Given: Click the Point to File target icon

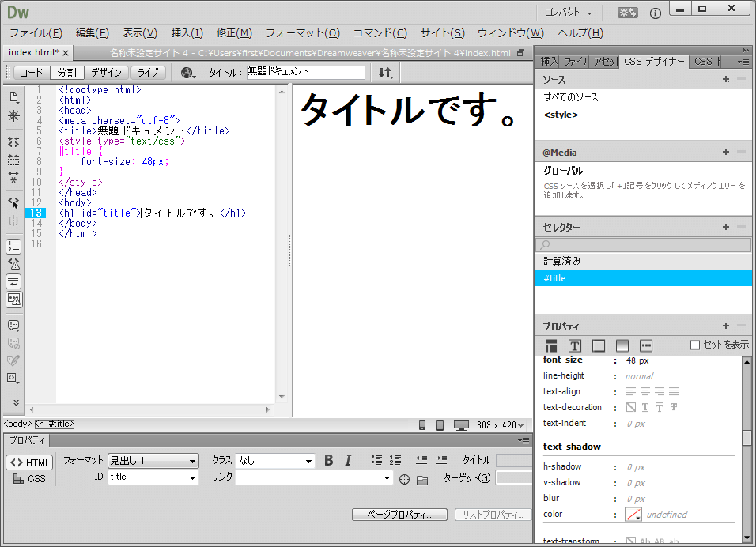Looking at the screenshot, I should pyautogui.click(x=405, y=479).
